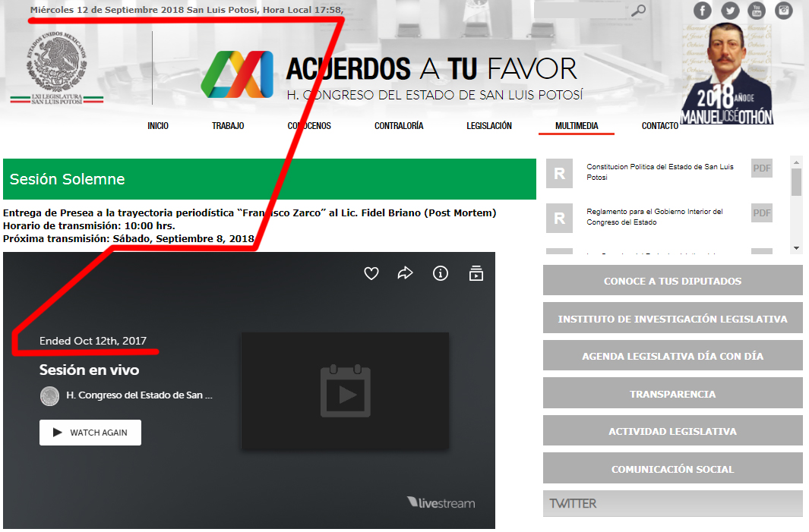Open the YouTube social icon
Image resolution: width=809 pixels, height=532 pixels.
(x=757, y=11)
